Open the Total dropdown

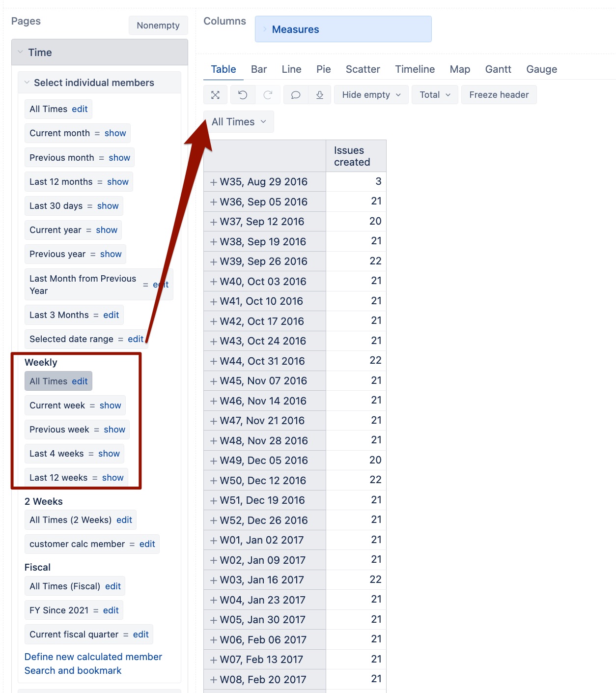click(435, 95)
